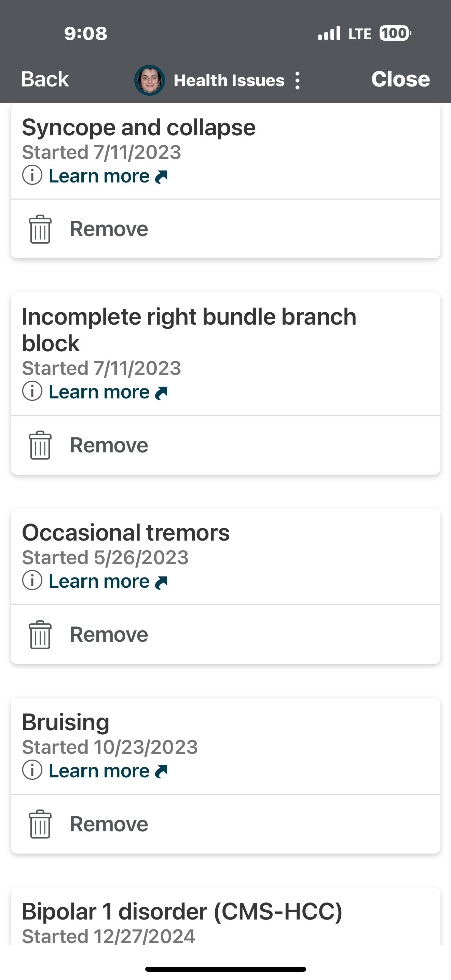Image resolution: width=451 pixels, height=980 pixels.
Task: Tap info icon for Bruising
Action: tap(32, 771)
